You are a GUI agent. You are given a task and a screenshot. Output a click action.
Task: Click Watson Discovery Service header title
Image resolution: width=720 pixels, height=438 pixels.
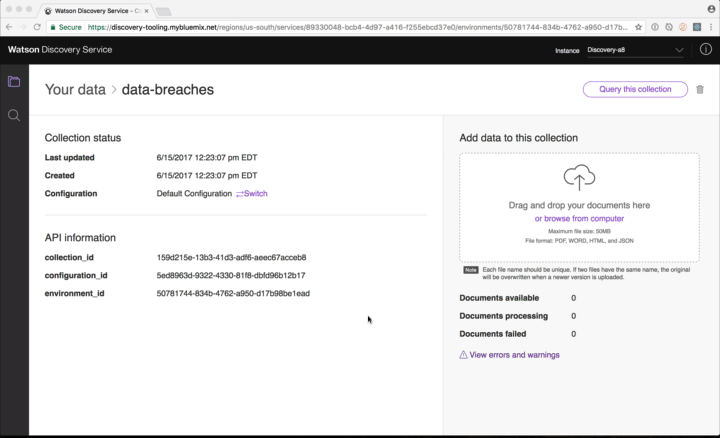point(60,50)
